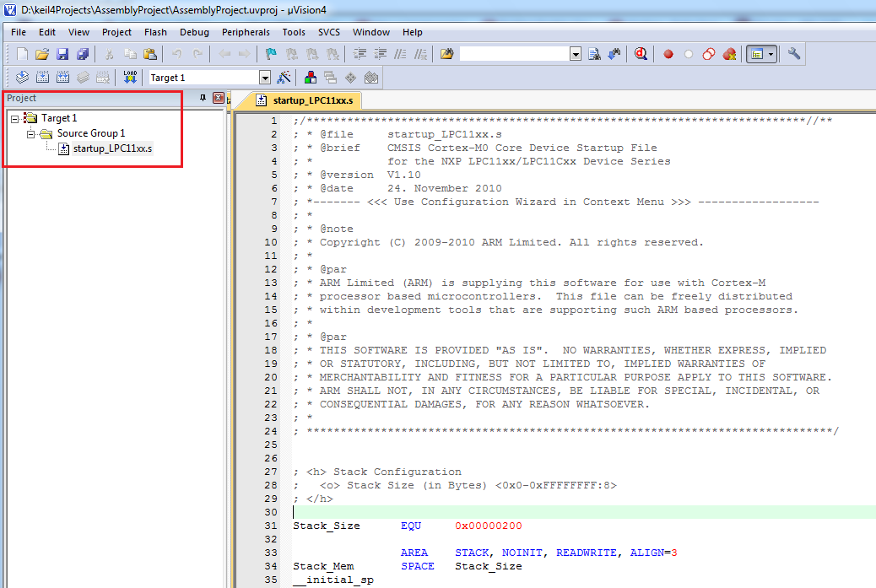
Task: Click the Enable/Disable breakpoint white dot icon
Action: [x=689, y=54]
